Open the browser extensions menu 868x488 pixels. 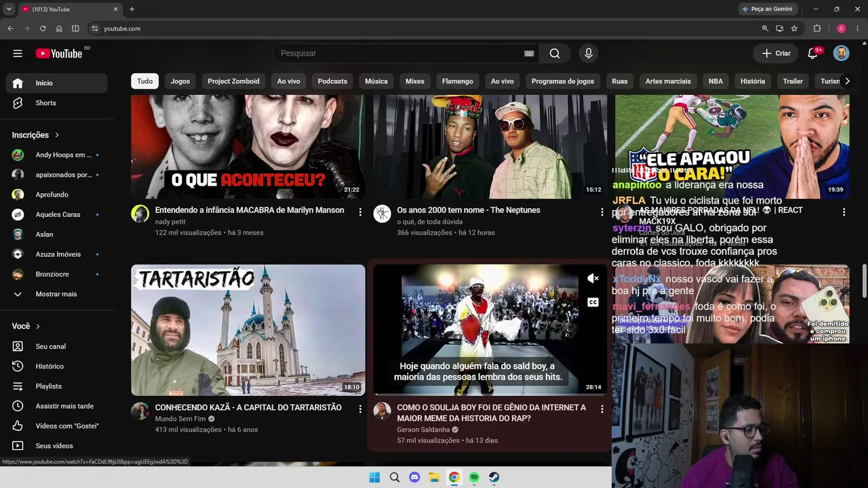817,28
